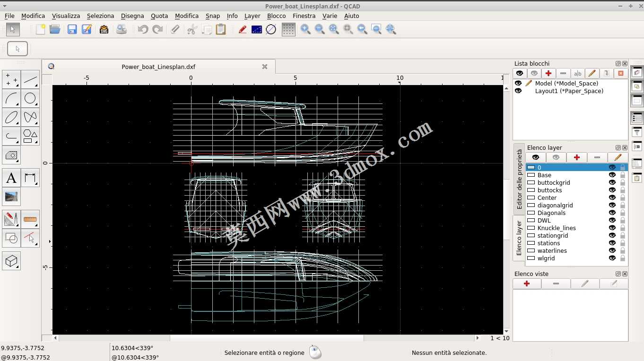Open the Measure ruler tools
Viewport: 644px width, 361px height.
(x=30, y=219)
